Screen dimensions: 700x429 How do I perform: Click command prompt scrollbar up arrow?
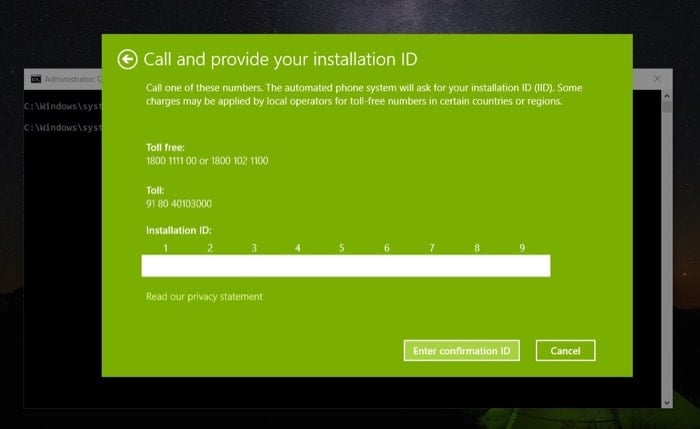667,96
